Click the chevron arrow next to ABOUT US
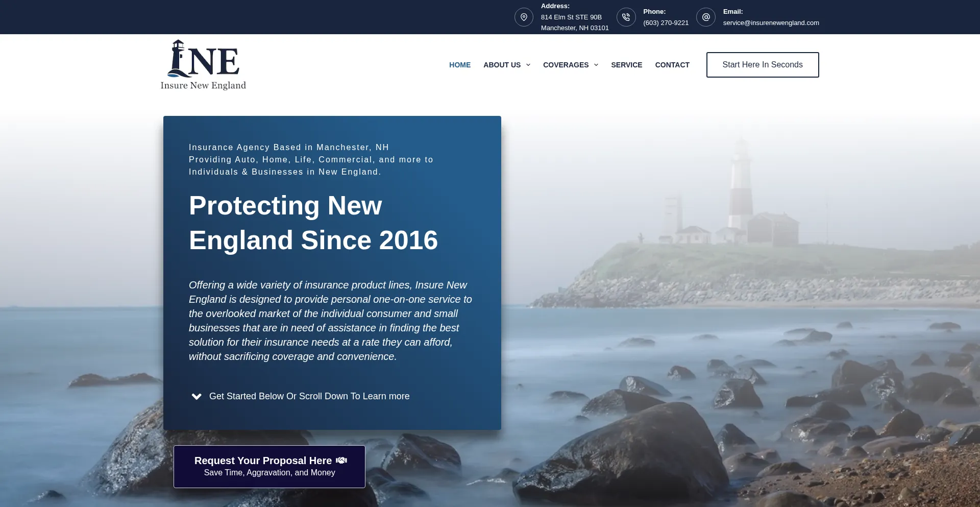Image resolution: width=980 pixels, height=507 pixels. pos(527,65)
